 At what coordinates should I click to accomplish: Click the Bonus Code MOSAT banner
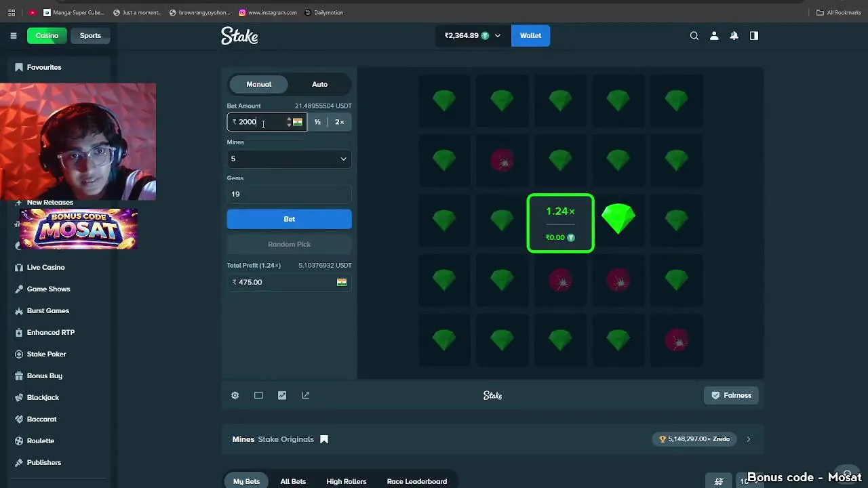(79, 229)
